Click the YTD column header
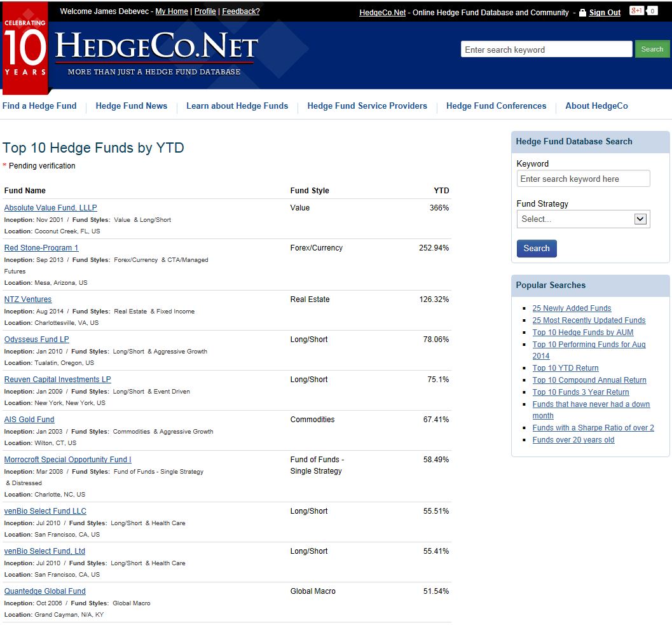This screenshot has height=625, width=672. (x=441, y=191)
